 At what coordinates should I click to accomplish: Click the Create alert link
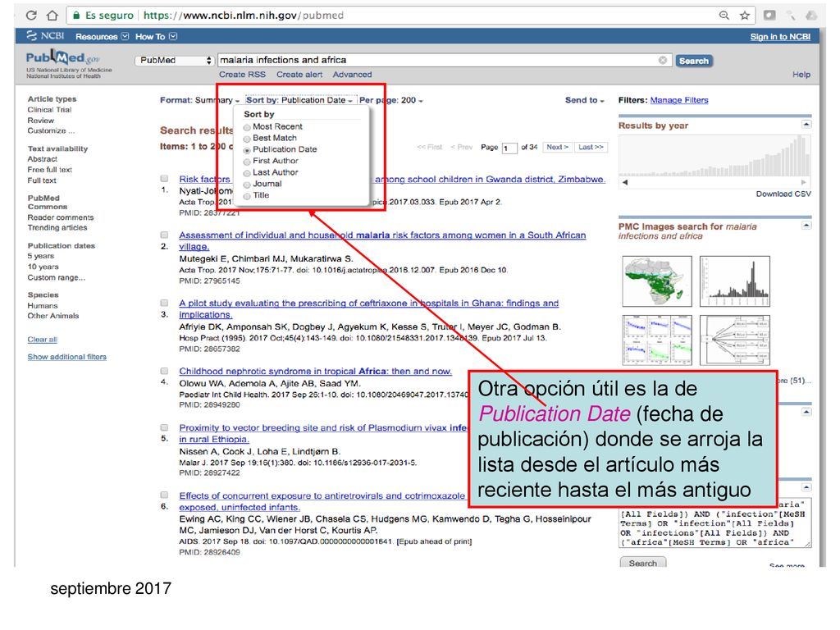coord(299,75)
